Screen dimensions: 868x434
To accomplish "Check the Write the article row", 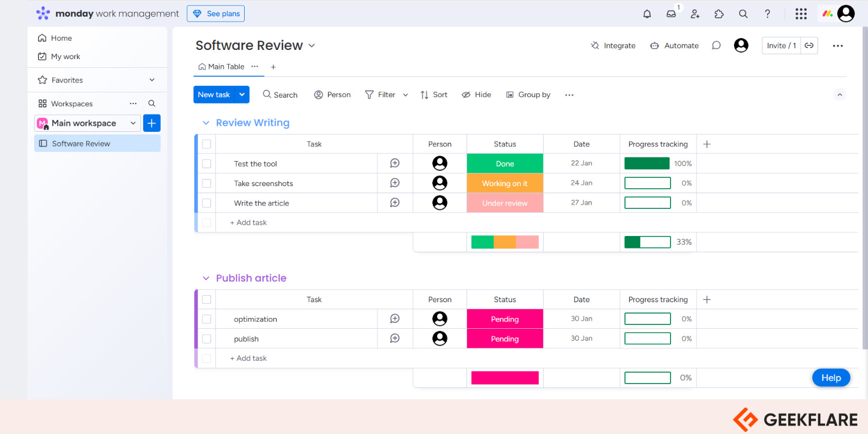I will click(x=207, y=203).
